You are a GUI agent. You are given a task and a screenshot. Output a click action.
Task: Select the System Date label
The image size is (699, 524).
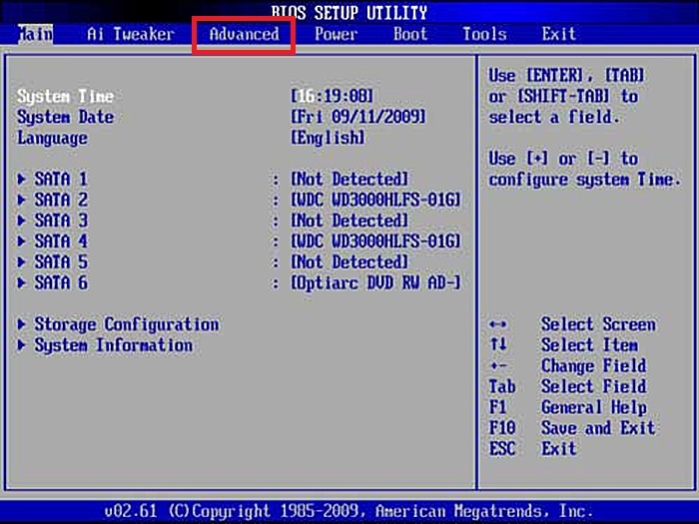66,117
